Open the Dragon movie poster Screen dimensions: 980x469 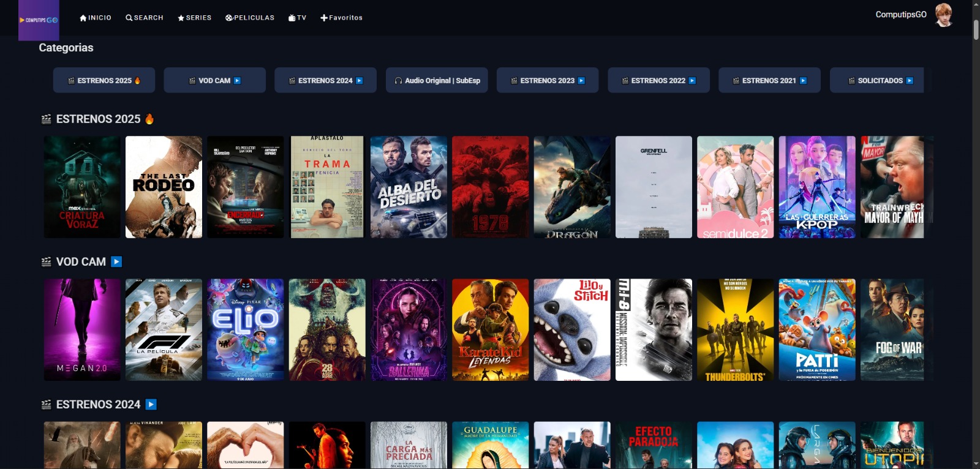tap(572, 187)
